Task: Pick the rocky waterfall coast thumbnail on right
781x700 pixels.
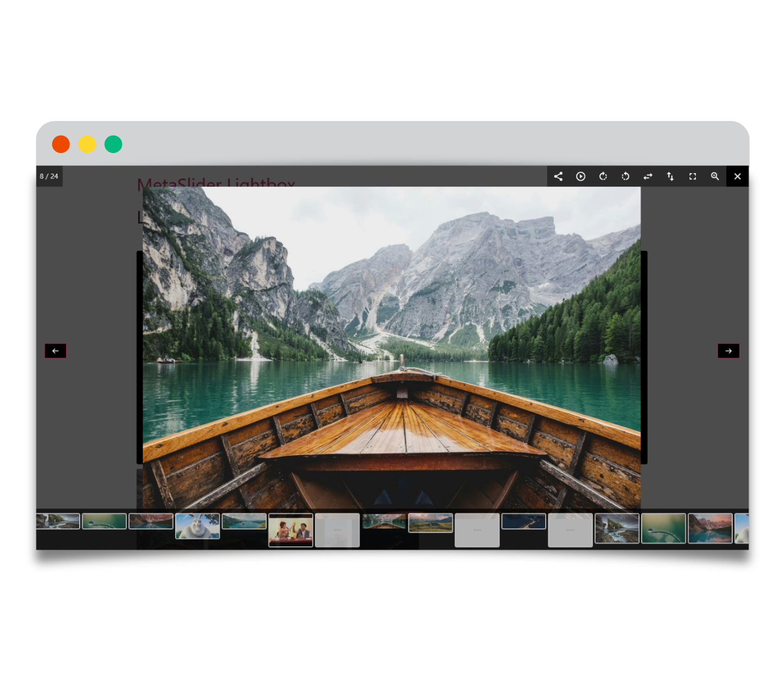Action: [617, 529]
